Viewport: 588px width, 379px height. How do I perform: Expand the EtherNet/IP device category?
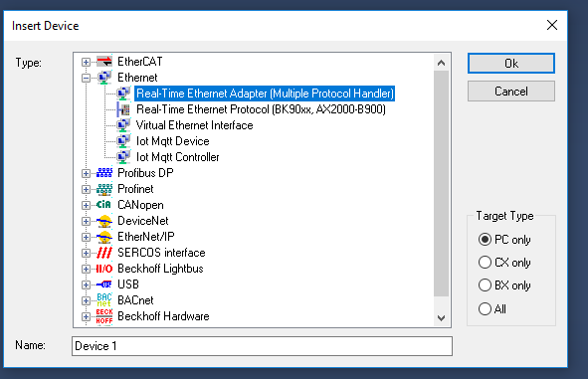[86, 237]
